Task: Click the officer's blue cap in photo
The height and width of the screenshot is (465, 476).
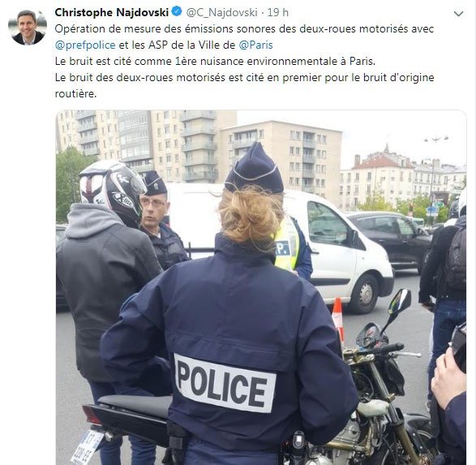Action: 255,169
